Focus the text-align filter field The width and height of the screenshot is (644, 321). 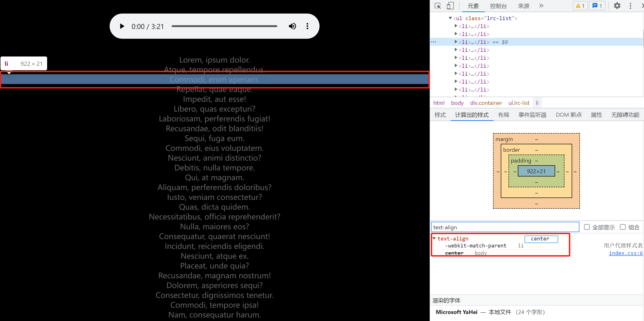tap(505, 227)
